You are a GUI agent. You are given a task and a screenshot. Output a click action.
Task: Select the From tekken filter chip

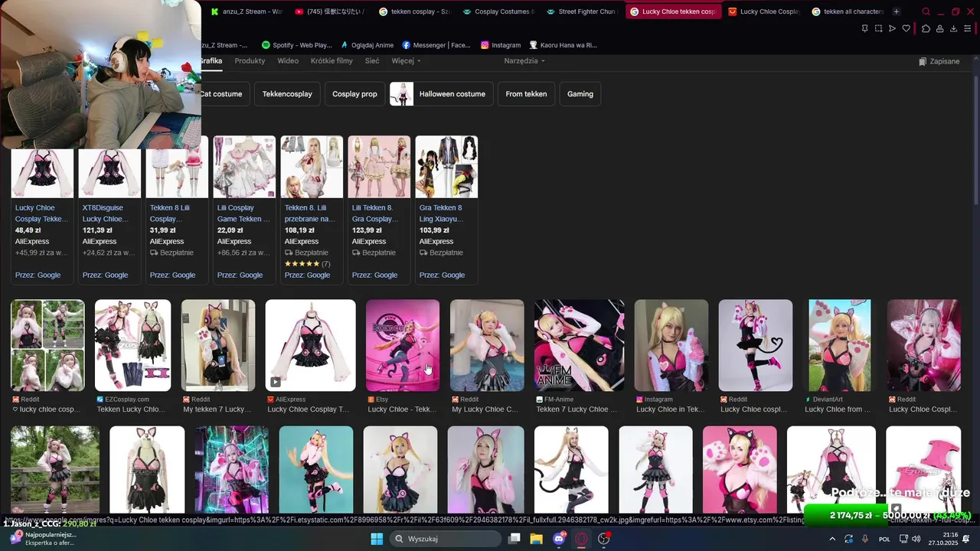point(526,94)
